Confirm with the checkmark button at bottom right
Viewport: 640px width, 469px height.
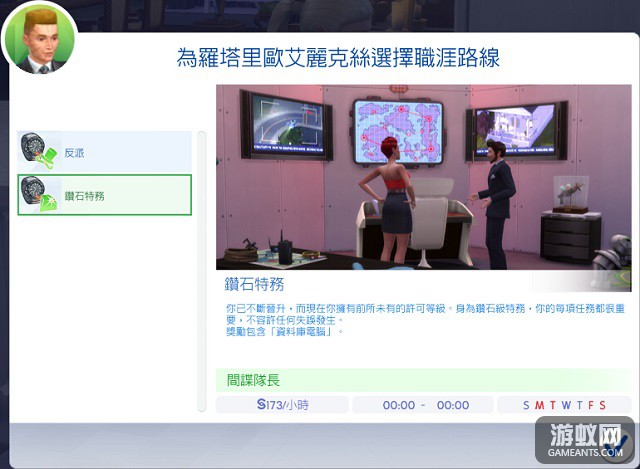click(x=615, y=445)
